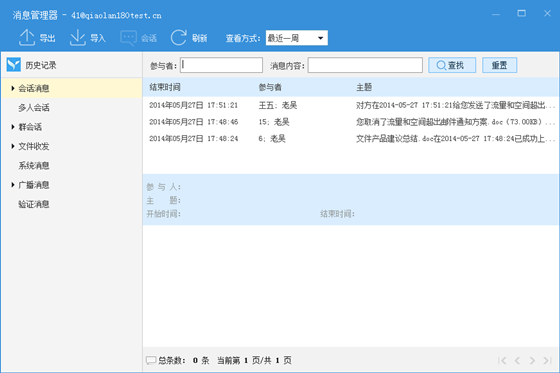Go to the last page arrow
The image size is (560, 373).
(548, 360)
